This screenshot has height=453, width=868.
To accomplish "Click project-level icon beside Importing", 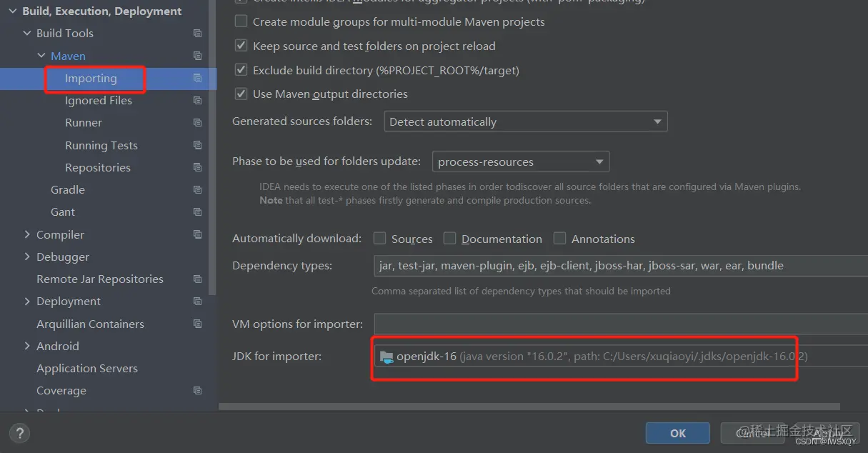I will coord(198,79).
